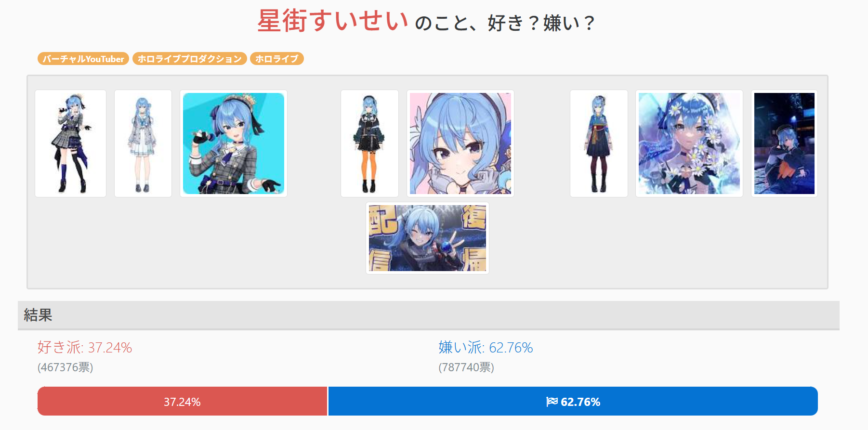The width and height of the screenshot is (868, 430).
Task: Open the ホロライブ tag
Action: coord(276,59)
